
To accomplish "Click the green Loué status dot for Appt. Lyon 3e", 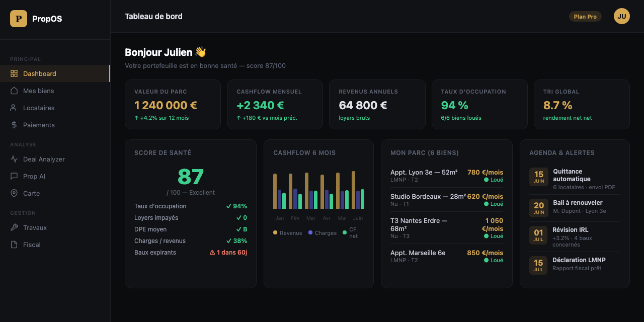I will pyautogui.click(x=486, y=180).
